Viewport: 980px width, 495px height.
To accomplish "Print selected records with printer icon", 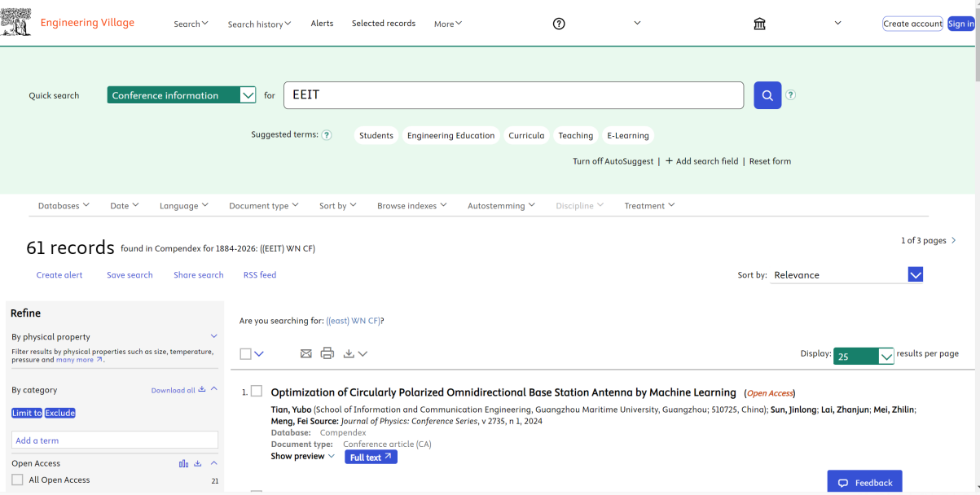I will (x=327, y=353).
